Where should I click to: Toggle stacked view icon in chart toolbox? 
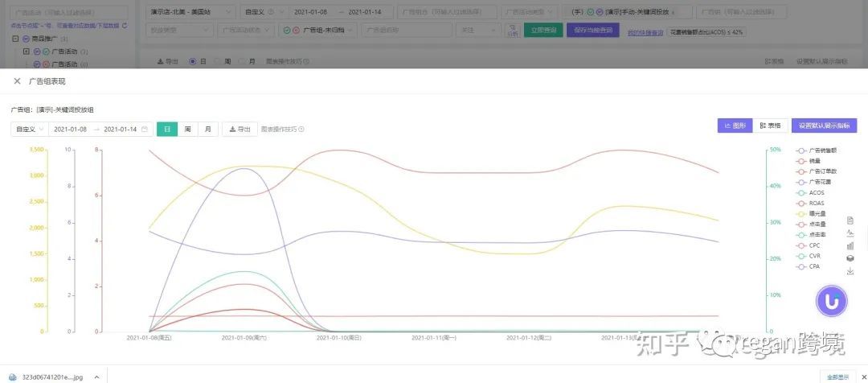pyautogui.click(x=850, y=258)
